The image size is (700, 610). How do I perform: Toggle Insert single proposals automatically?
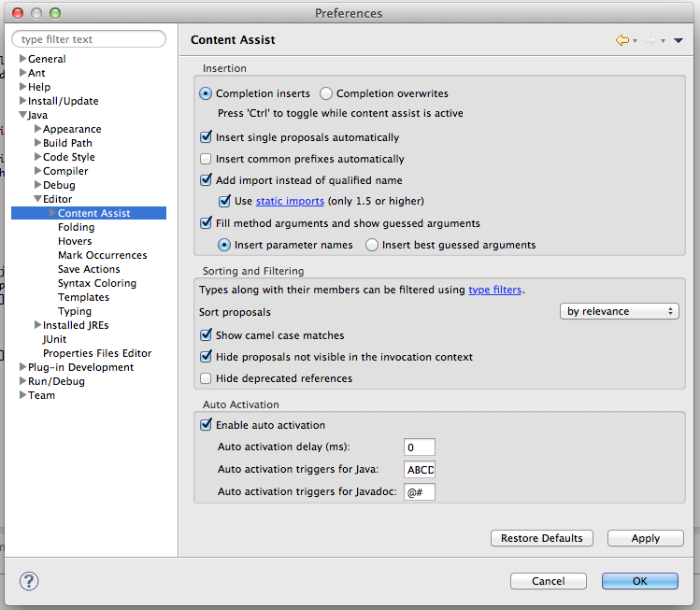click(x=206, y=137)
